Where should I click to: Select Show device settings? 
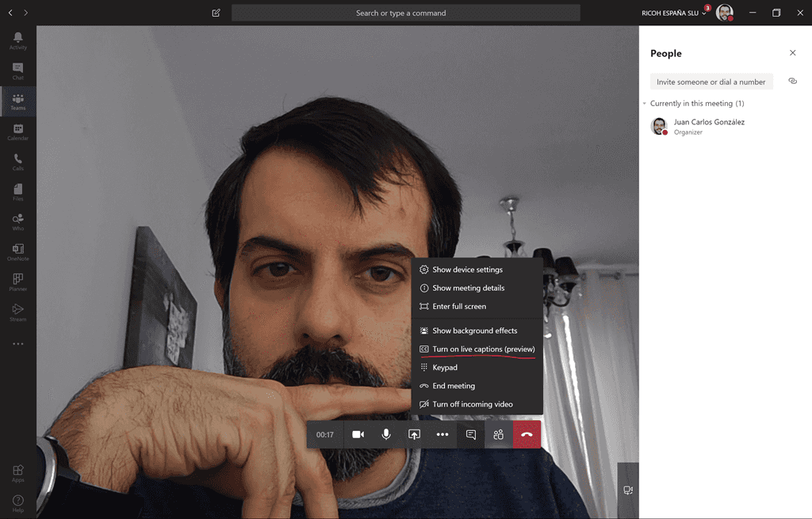coord(477,269)
